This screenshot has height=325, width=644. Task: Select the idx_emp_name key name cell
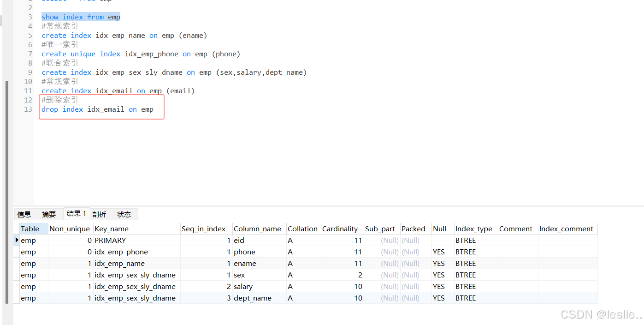(x=137, y=263)
